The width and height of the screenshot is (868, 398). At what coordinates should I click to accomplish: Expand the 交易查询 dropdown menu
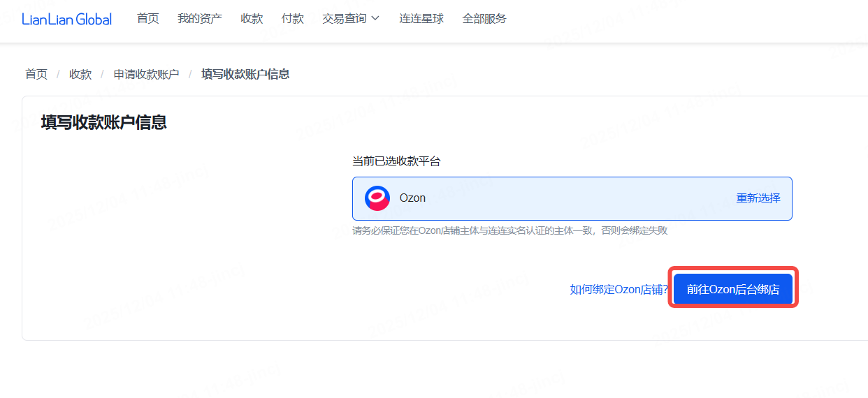[x=351, y=19]
